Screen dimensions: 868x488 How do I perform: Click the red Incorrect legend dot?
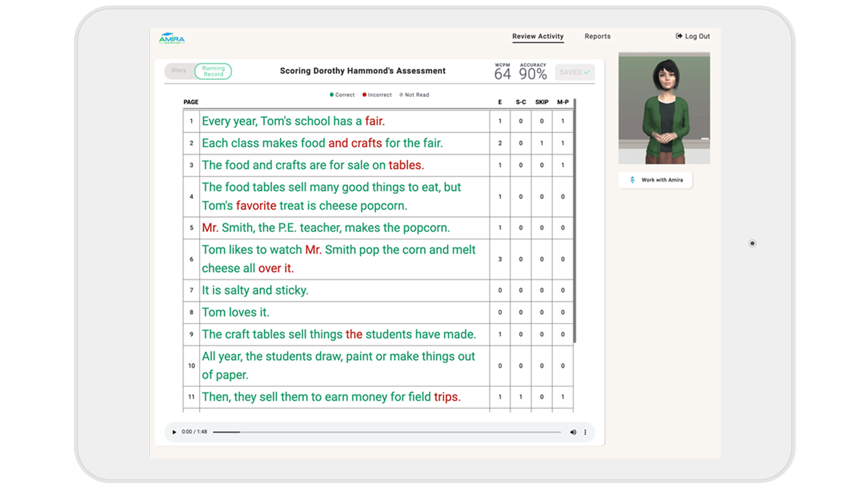[365, 94]
